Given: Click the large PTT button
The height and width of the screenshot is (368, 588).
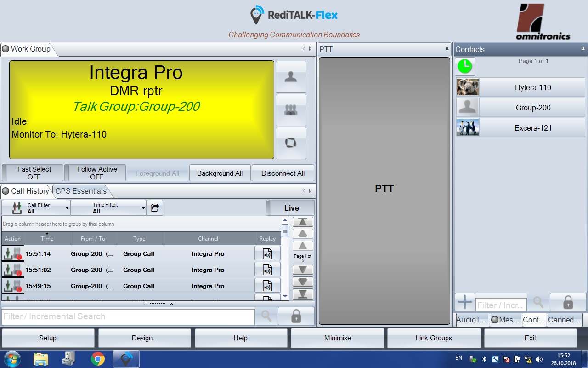Looking at the screenshot, I should [x=384, y=191].
